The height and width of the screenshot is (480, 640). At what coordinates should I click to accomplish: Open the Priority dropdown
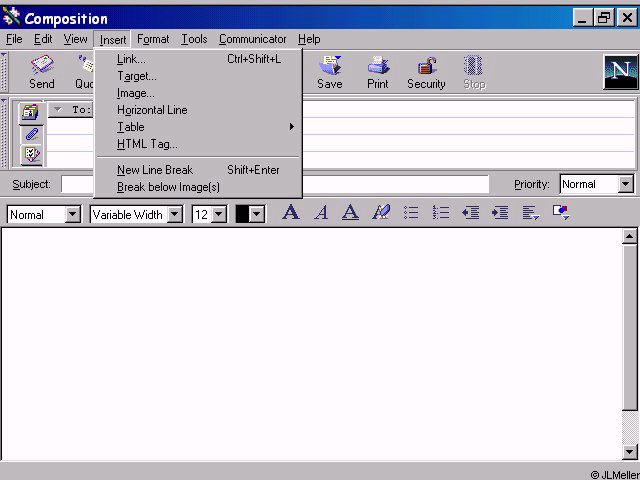[625, 184]
